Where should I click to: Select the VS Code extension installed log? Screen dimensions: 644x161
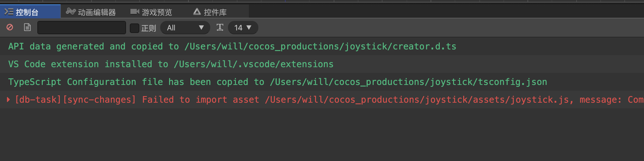171,64
